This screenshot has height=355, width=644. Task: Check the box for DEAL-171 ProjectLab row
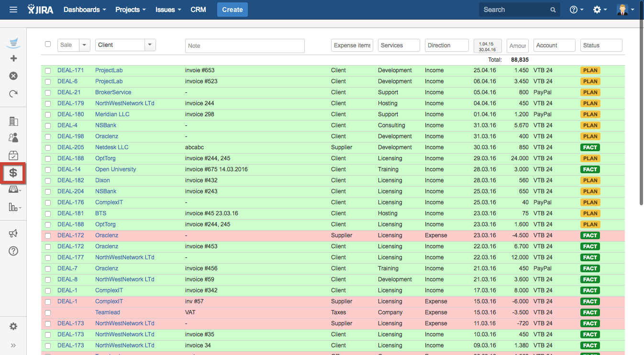pos(48,71)
